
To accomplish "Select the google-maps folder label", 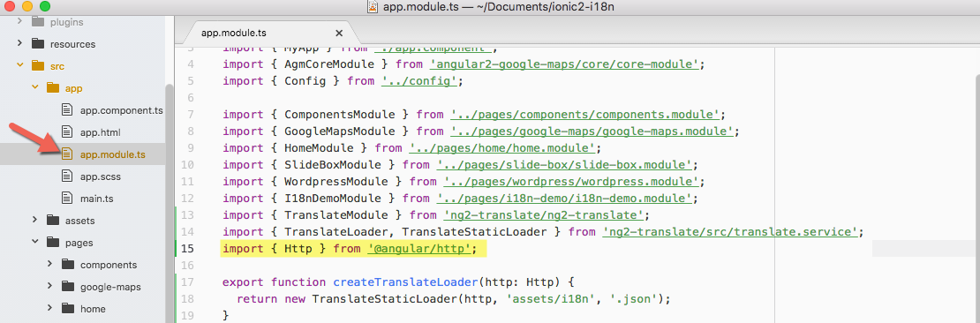I will tap(110, 287).
